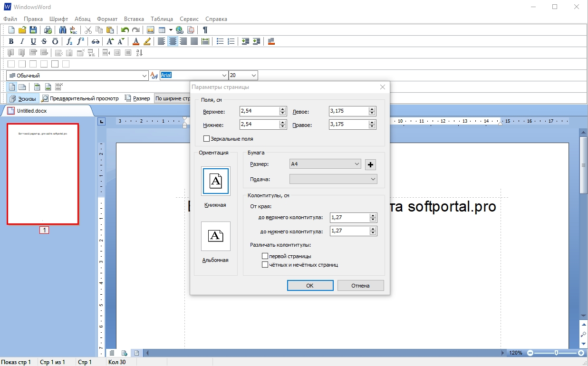
Task: Select the bulleted list icon
Action: pyautogui.click(x=220, y=41)
